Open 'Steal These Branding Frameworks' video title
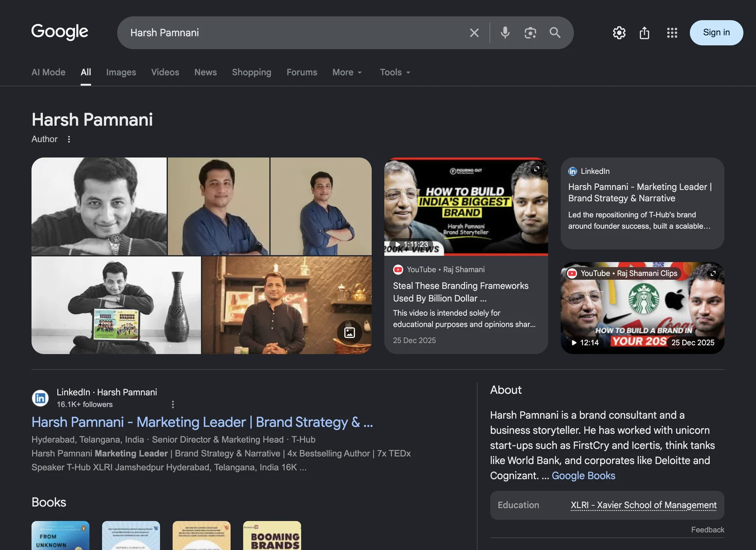Viewport: 756px width, 550px height. [461, 292]
